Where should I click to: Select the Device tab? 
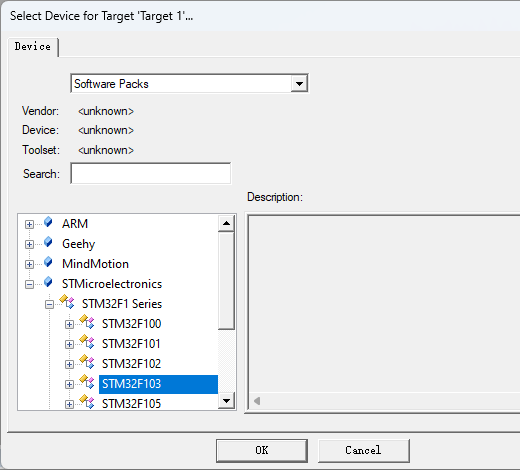tap(33, 47)
